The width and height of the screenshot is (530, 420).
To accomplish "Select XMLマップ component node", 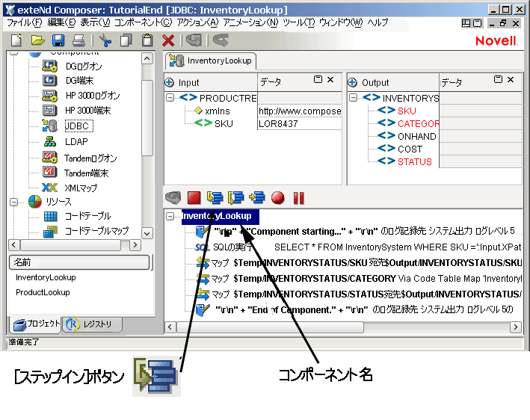I will click(81, 188).
